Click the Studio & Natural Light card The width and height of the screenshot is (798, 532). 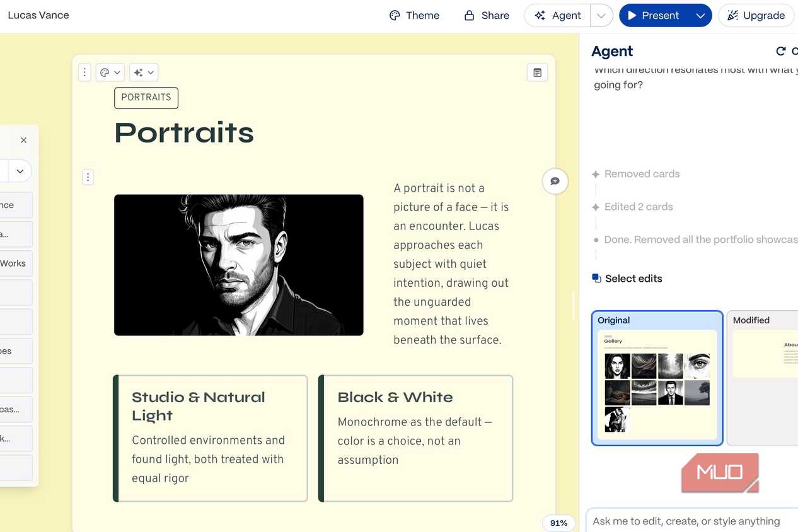[x=210, y=438]
